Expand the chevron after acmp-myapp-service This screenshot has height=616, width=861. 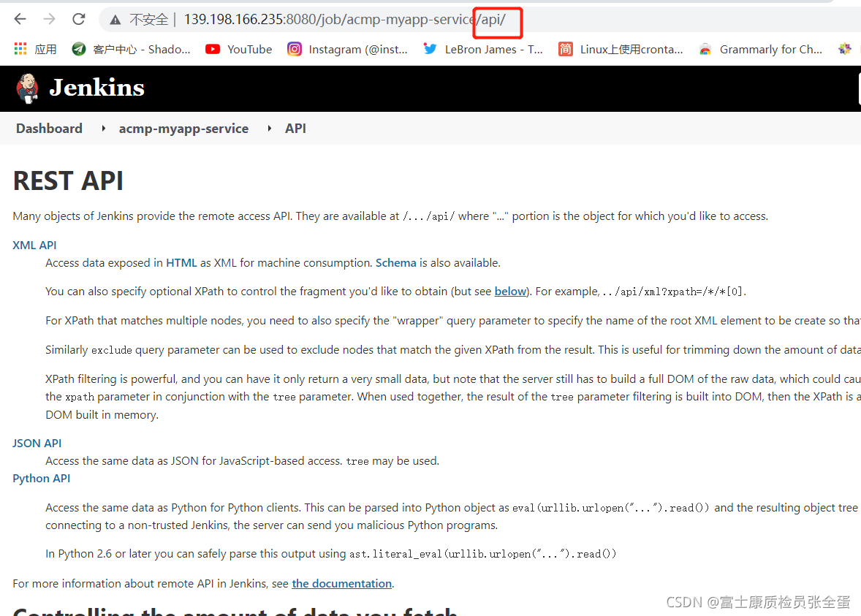(x=269, y=128)
